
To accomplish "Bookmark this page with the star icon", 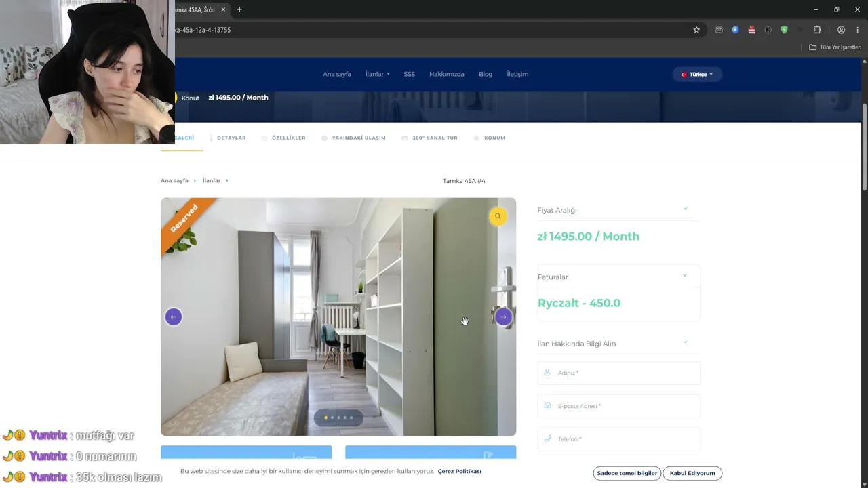I will point(696,30).
